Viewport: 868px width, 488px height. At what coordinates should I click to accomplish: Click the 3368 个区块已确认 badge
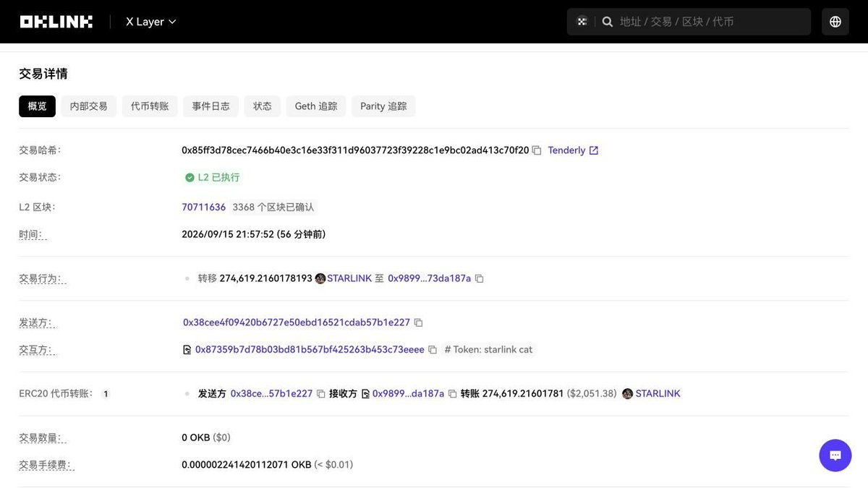pyautogui.click(x=273, y=207)
